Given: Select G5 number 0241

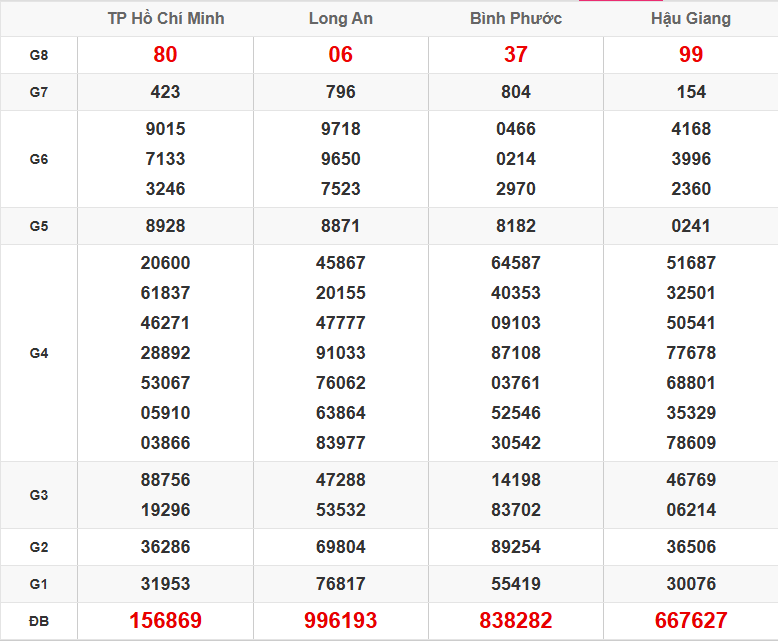Looking at the screenshot, I should [690, 226].
